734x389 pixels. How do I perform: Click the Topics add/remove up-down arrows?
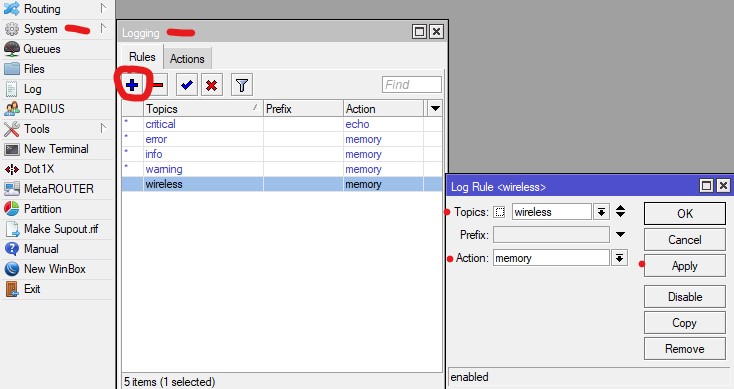(620, 211)
